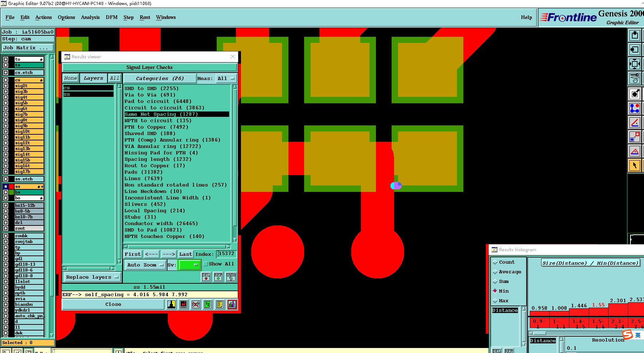This screenshot has width=644, height=353.
Task: Click the First result button
Action: [133, 254]
